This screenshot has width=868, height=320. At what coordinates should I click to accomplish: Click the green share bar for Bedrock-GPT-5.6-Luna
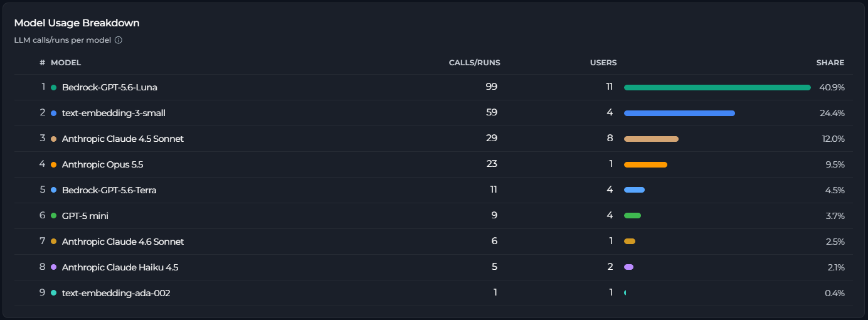coord(717,87)
